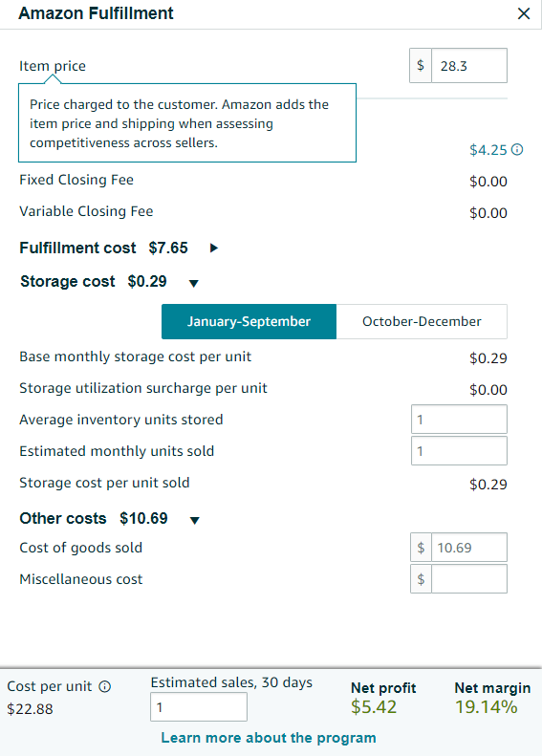This screenshot has height=756, width=542.
Task: Click the Fulfillment cost heading
Action: coord(77,248)
